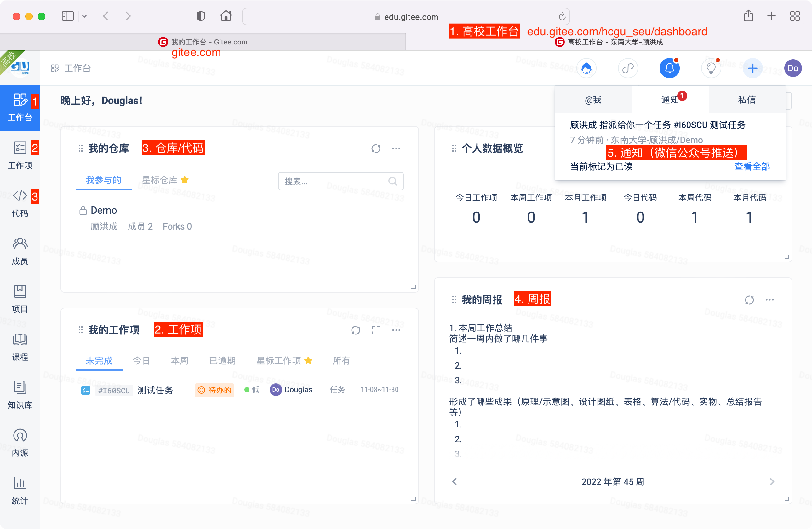
Task: Open the 代码 sidebar section
Action: pos(20,203)
